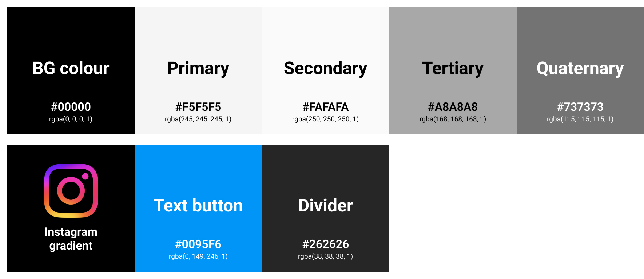Pick the Primary color swatch title
644x279 pixels.
tap(198, 68)
